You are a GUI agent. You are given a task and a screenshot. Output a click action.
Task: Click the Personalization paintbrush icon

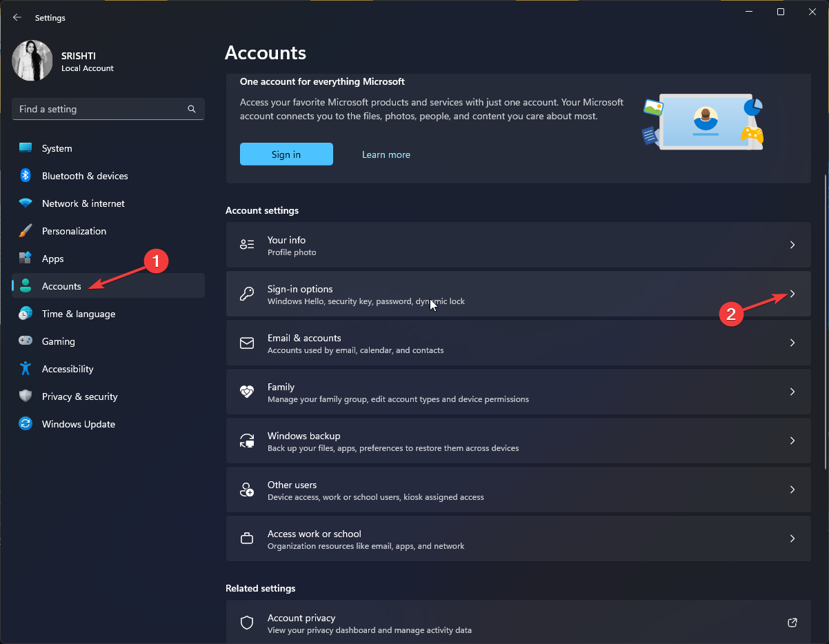click(26, 231)
